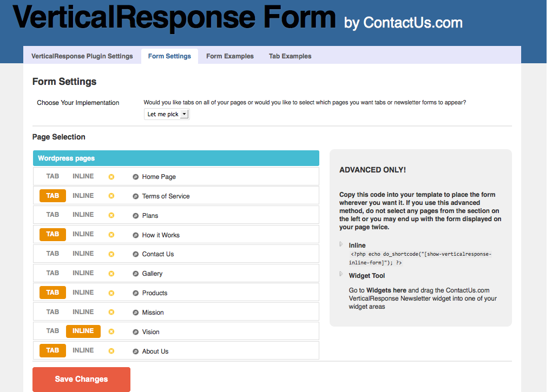Screen dimensions: 552x392
Task: Turn off active INLINE on Vision row
Action: (x=83, y=331)
